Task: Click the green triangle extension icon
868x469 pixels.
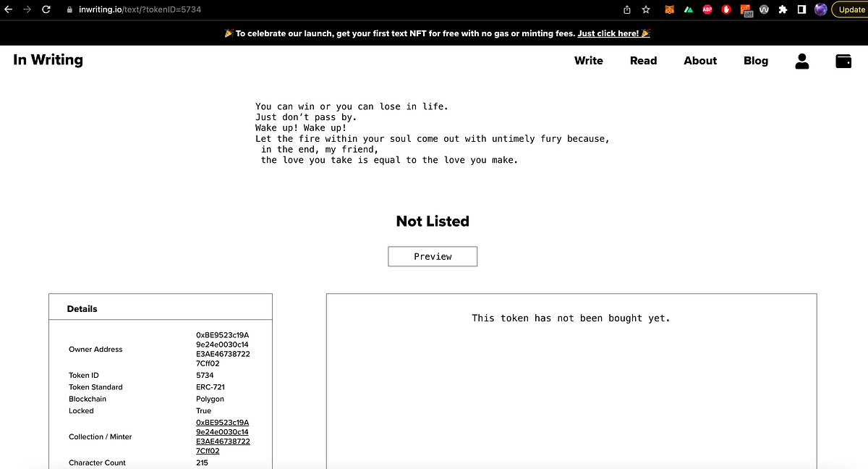Action: [x=688, y=9]
